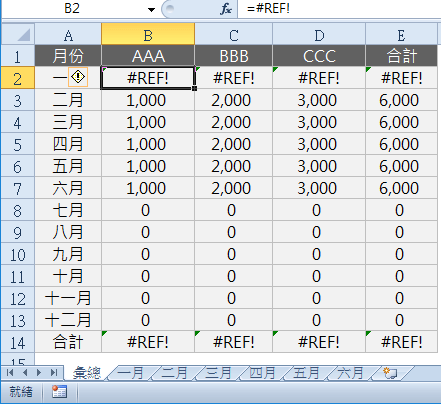The width and height of the screenshot is (441, 404).
Task: Select the 彙總 sheet tab
Action: [x=87, y=373]
